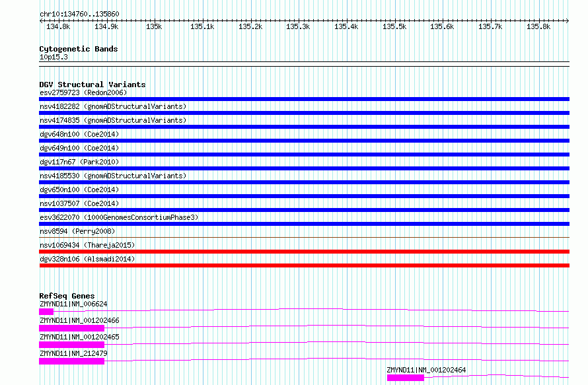Click the Cytogenetic Bands track title
The image size is (588, 385).
pos(79,49)
